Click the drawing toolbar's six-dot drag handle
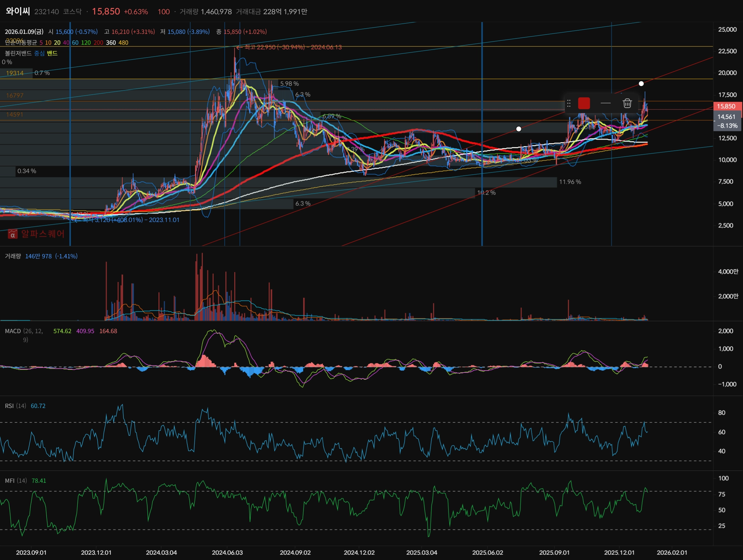This screenshot has width=743, height=560. 569,103
